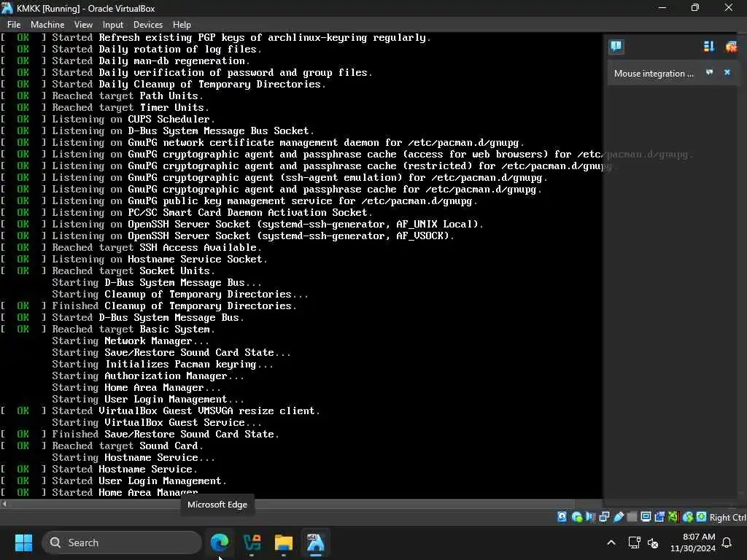Click the display monitor status bar indicator
Viewport: 747px width, 560px height.
pyautogui.click(x=646, y=517)
